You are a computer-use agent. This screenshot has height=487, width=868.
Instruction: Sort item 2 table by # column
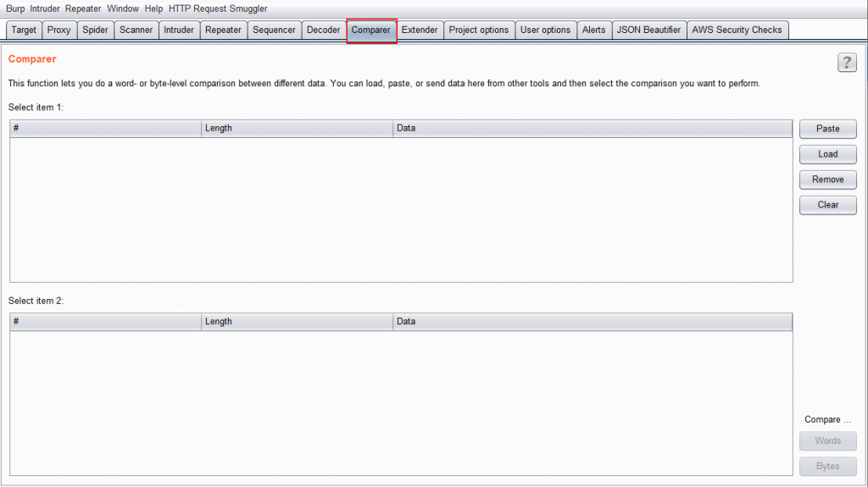(106, 322)
